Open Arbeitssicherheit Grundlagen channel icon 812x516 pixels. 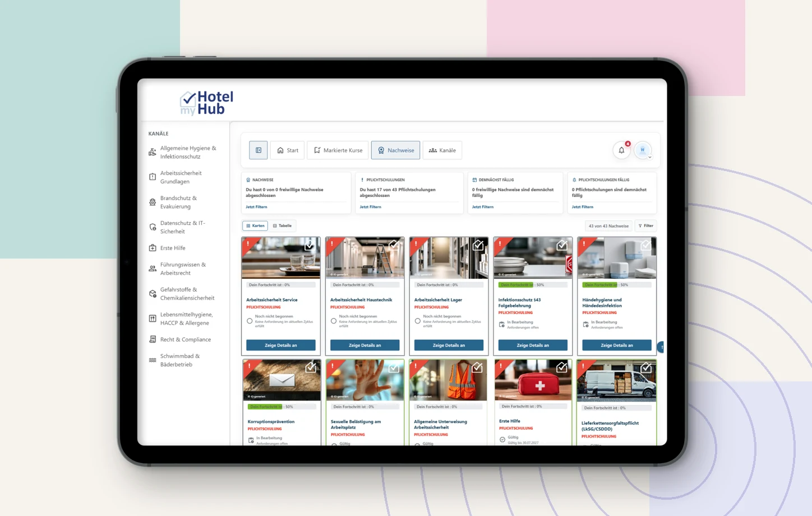click(153, 177)
